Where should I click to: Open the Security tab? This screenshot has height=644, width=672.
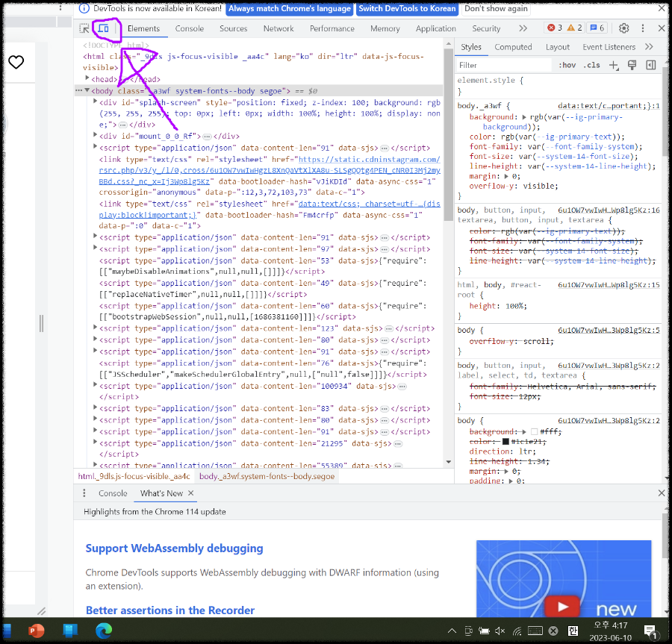point(486,28)
